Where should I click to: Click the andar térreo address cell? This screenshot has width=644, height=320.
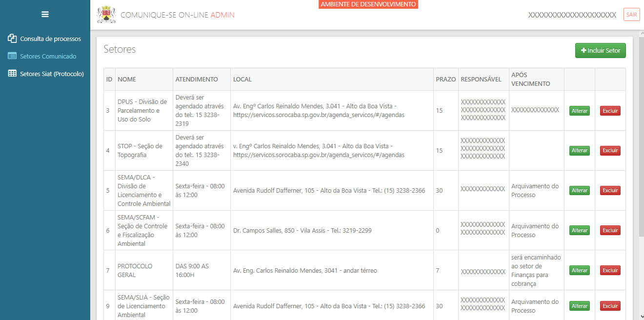coord(332,270)
